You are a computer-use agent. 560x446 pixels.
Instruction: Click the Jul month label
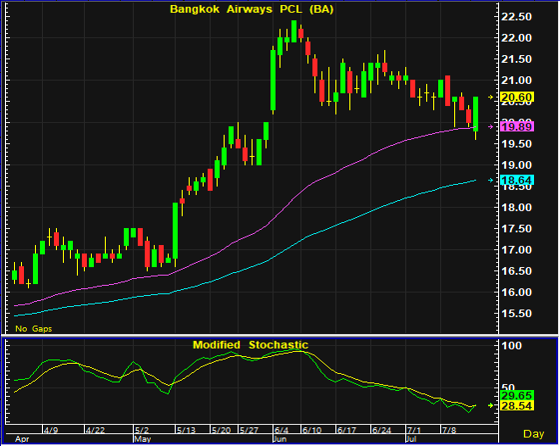411,439
